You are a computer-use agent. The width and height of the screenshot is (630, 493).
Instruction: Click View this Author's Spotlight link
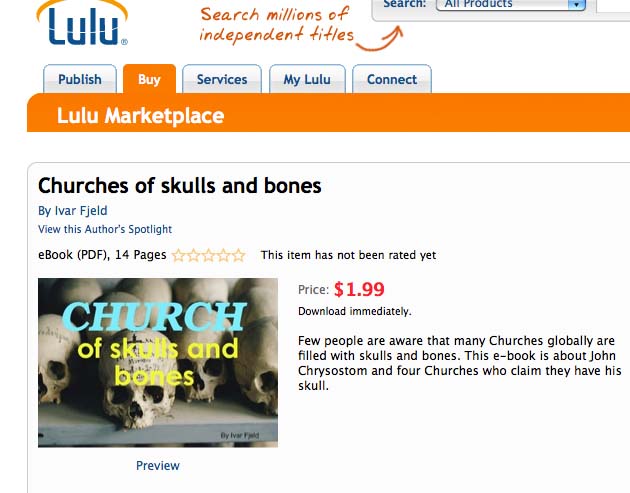(x=105, y=229)
